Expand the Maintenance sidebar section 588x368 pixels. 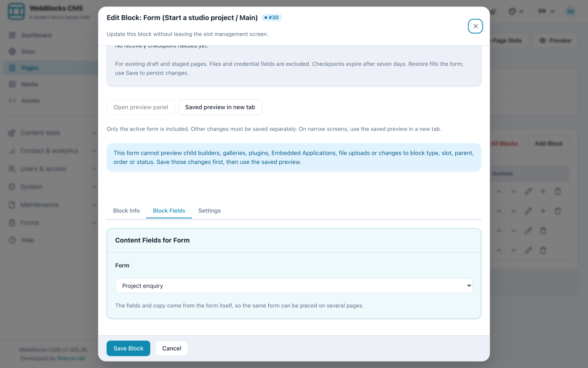click(53, 205)
